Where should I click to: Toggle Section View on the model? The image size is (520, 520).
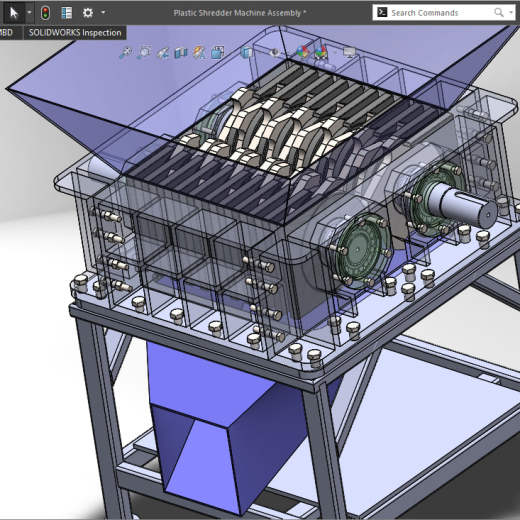[181, 53]
